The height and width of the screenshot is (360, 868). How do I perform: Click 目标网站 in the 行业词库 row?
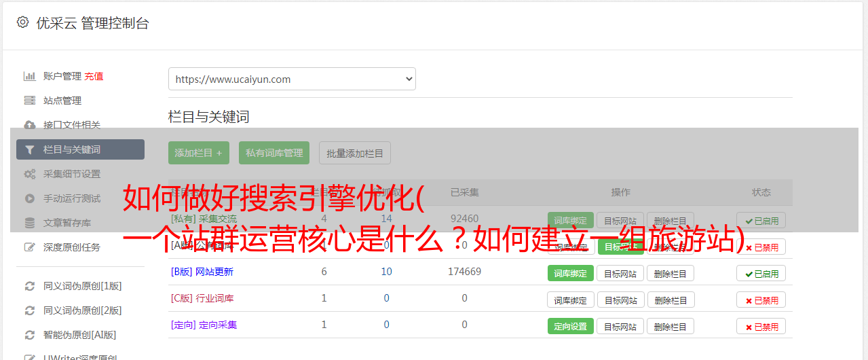620,300
